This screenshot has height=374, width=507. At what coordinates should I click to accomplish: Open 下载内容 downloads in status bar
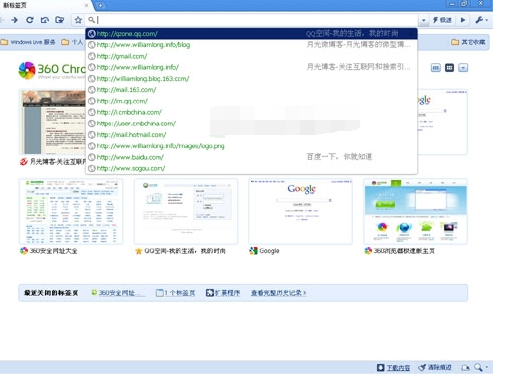coord(393,368)
